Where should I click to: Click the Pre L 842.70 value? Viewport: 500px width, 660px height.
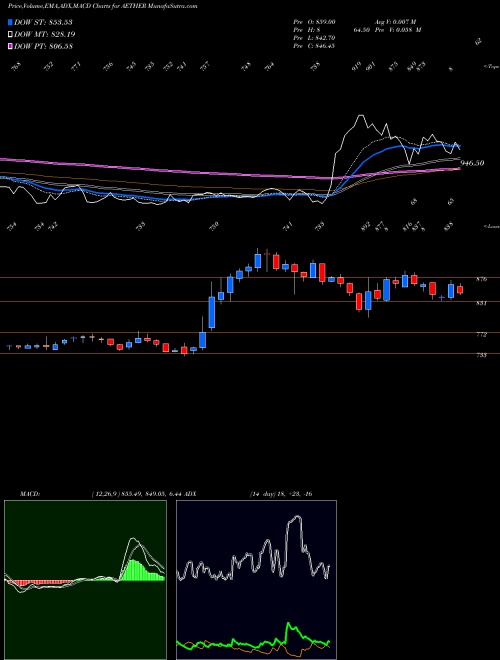[x=314, y=38]
